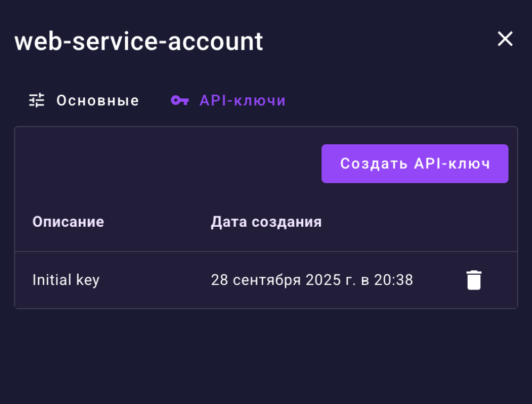Click the Дата создания column header
The width and height of the screenshot is (532, 404).
point(266,222)
